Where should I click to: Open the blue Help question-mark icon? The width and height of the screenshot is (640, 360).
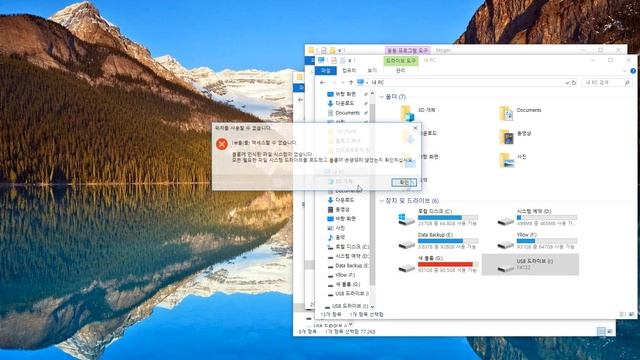pyautogui.click(x=633, y=71)
